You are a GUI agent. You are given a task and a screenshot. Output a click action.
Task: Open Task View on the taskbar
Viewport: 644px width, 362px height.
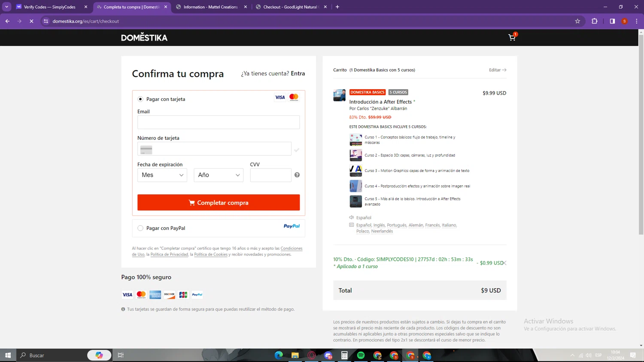[x=121, y=355]
